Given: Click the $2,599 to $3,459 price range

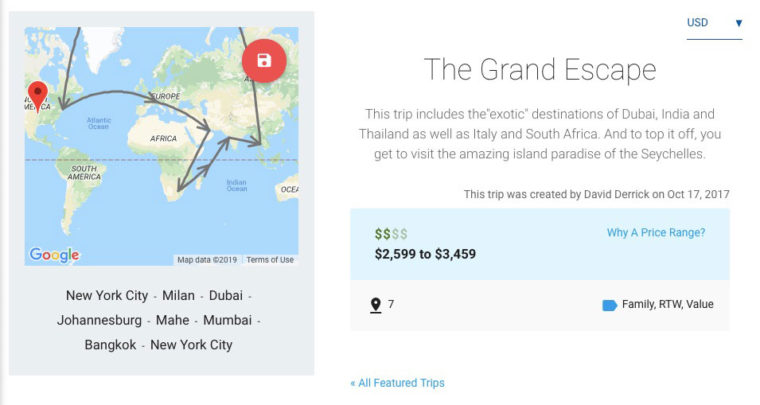Looking at the screenshot, I should (425, 254).
